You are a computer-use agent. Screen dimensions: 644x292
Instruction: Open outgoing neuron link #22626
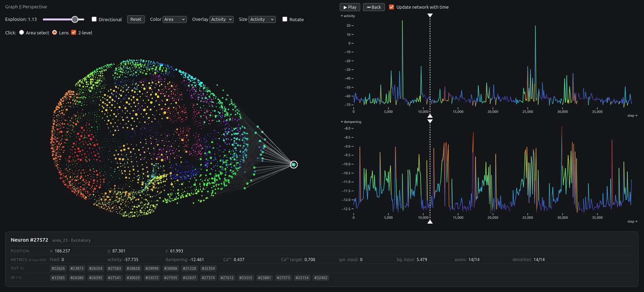click(58, 268)
